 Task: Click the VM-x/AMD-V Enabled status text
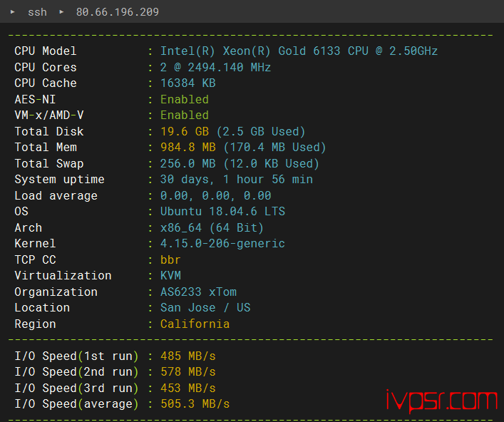[x=185, y=115]
